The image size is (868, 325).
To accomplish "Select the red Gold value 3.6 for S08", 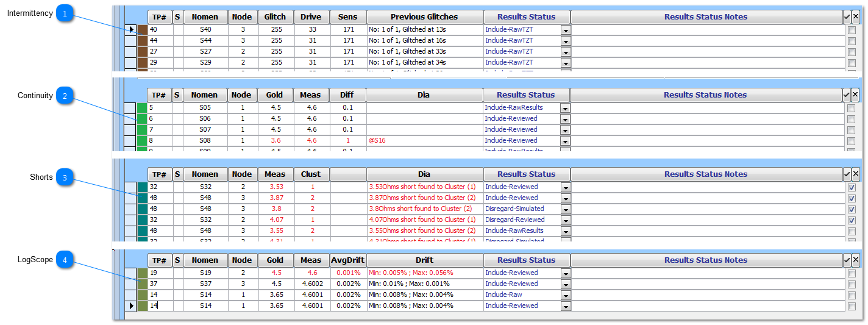I will [x=275, y=140].
